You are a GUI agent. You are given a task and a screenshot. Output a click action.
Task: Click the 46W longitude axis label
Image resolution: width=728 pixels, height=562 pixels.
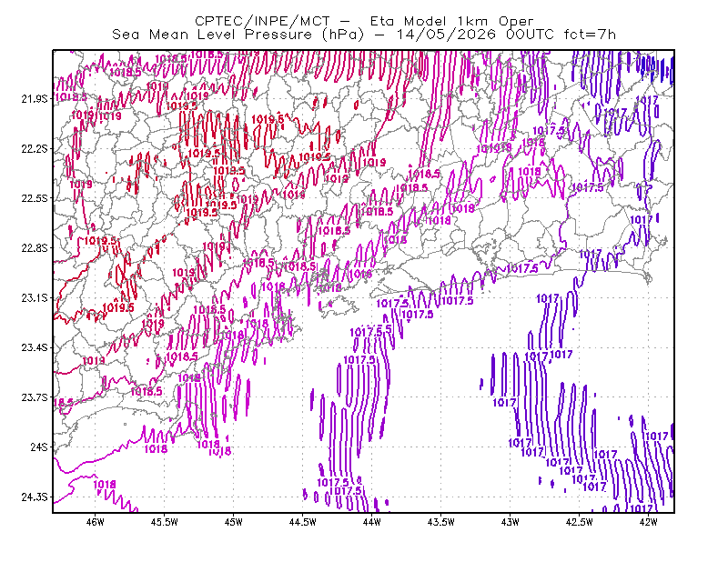tap(96, 522)
